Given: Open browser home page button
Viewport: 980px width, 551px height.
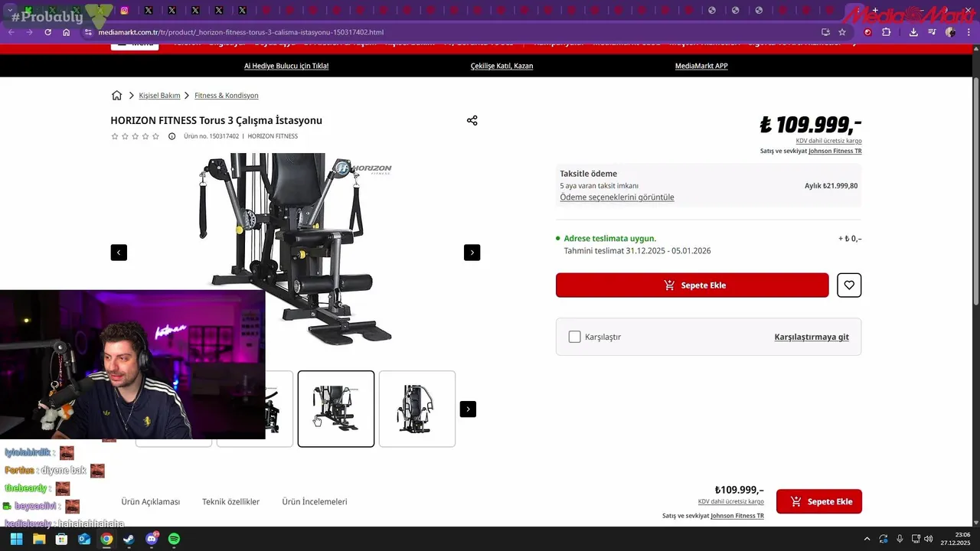Looking at the screenshot, I should pos(66,32).
